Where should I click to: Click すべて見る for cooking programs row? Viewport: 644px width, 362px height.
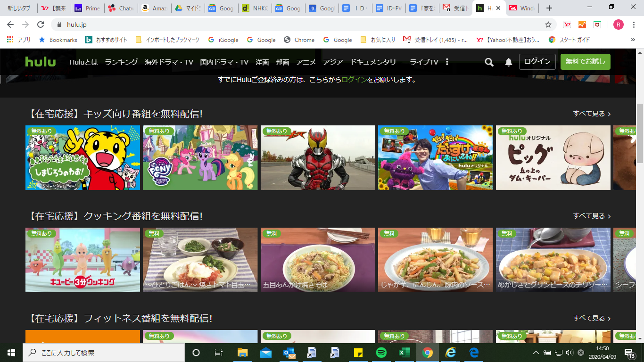(592, 216)
